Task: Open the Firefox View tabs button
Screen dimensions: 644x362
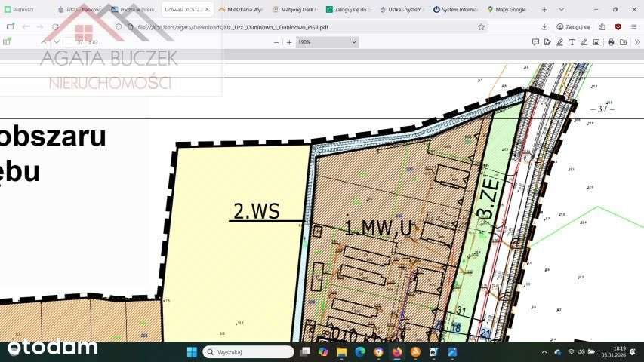Action: coord(11,26)
